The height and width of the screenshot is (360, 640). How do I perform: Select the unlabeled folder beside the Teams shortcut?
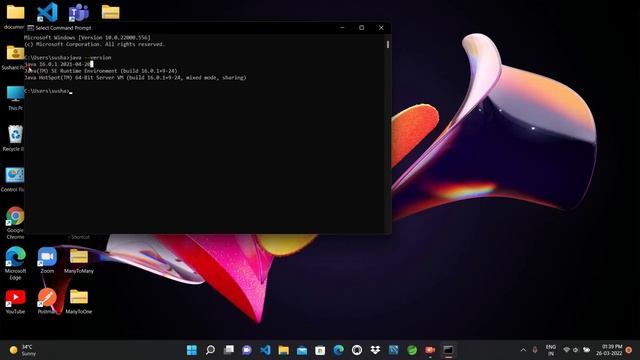pyautogui.click(x=111, y=12)
